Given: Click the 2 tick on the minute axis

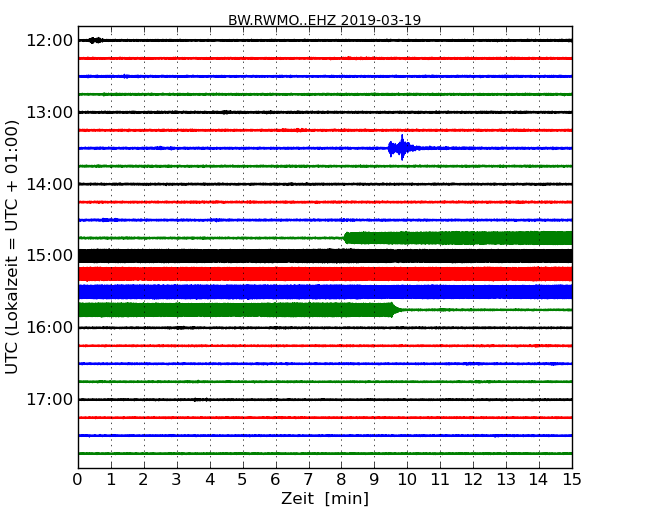Looking at the screenshot, I should (144, 480).
